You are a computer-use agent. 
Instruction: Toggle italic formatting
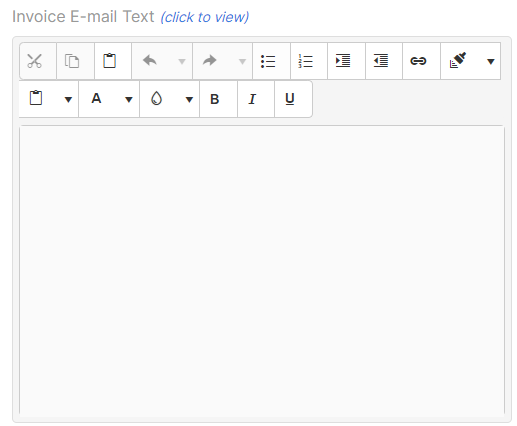(252, 99)
